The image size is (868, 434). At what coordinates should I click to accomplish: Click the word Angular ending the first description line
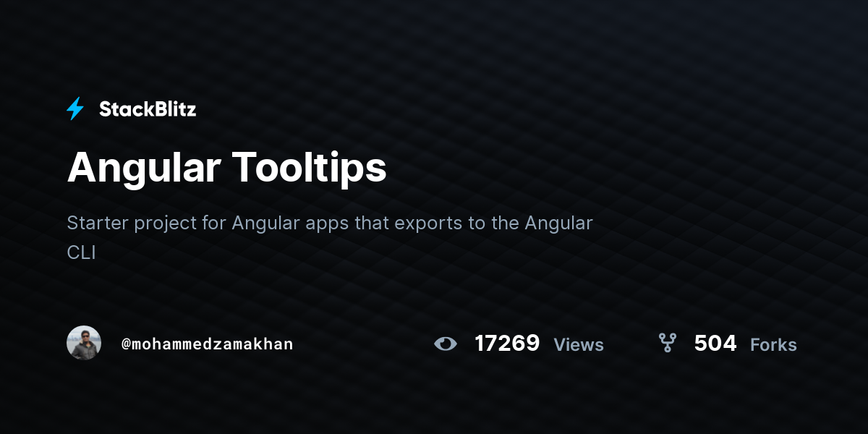coord(559,223)
